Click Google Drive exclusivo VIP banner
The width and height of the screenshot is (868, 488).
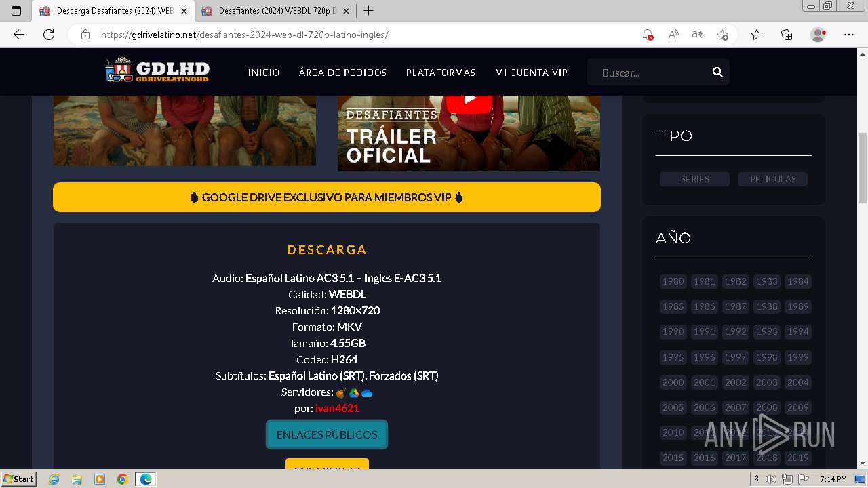tap(327, 197)
